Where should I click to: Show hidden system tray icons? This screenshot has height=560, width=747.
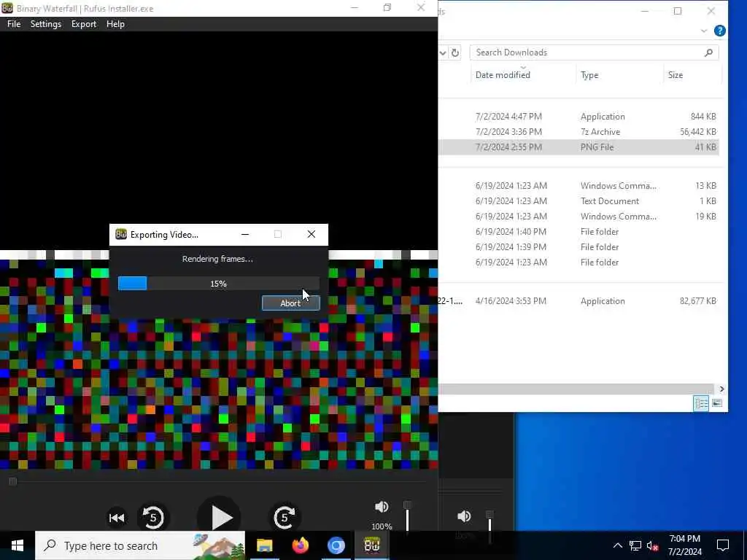coord(617,545)
